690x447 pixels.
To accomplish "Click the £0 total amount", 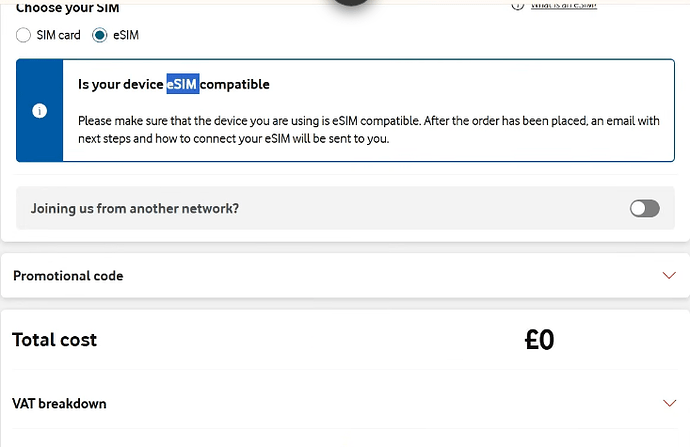I will click(540, 340).
